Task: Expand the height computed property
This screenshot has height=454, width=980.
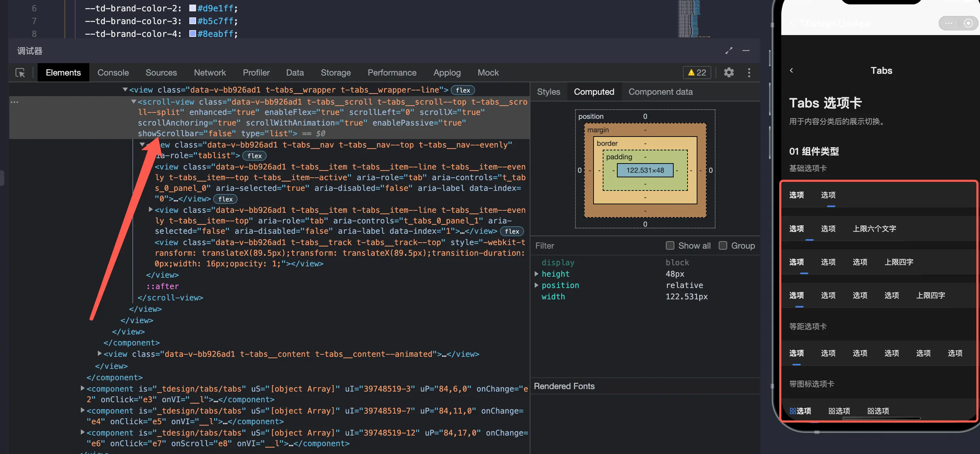Action: point(536,274)
